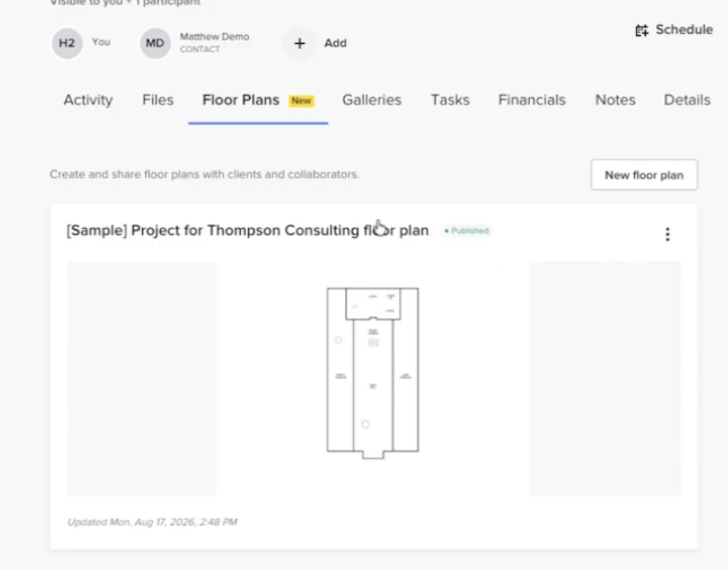
Task: Click the 'Create and share floor plans' description
Action: click(205, 175)
